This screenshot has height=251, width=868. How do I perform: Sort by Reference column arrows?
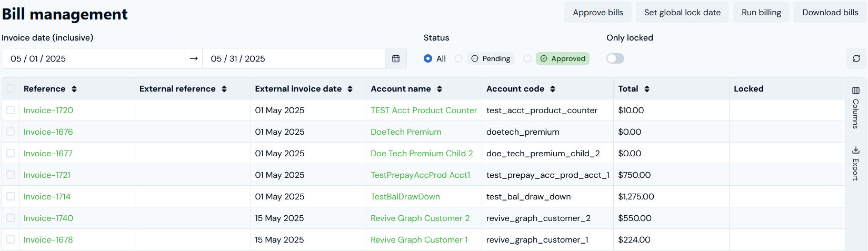pyautogui.click(x=74, y=89)
